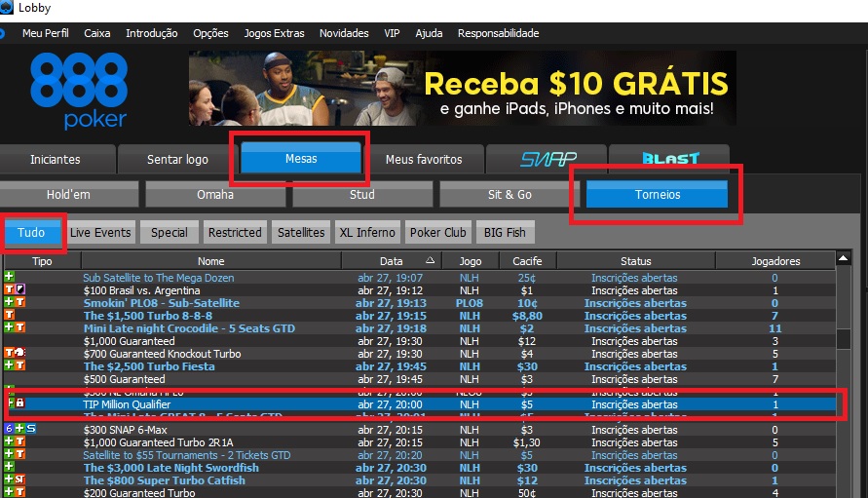868x498 pixels.
Task: Click the orange T icon on Smokin' PLO8 Sub-Satellite row
Action: tap(19, 302)
